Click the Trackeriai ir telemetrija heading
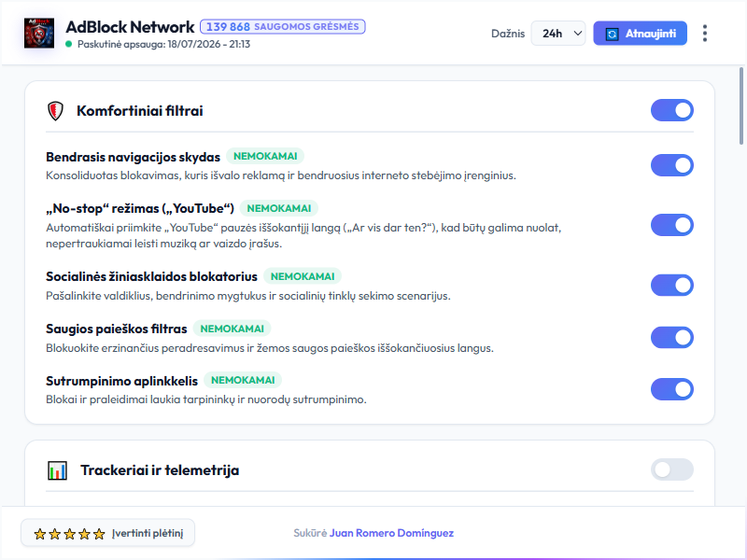The image size is (747, 560). tap(160, 470)
